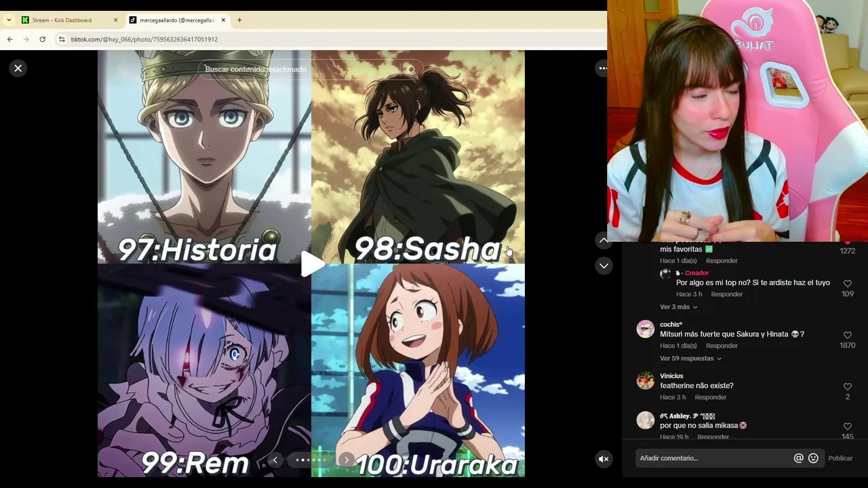
Task: Open the Creador's small avatar
Action: click(665, 274)
